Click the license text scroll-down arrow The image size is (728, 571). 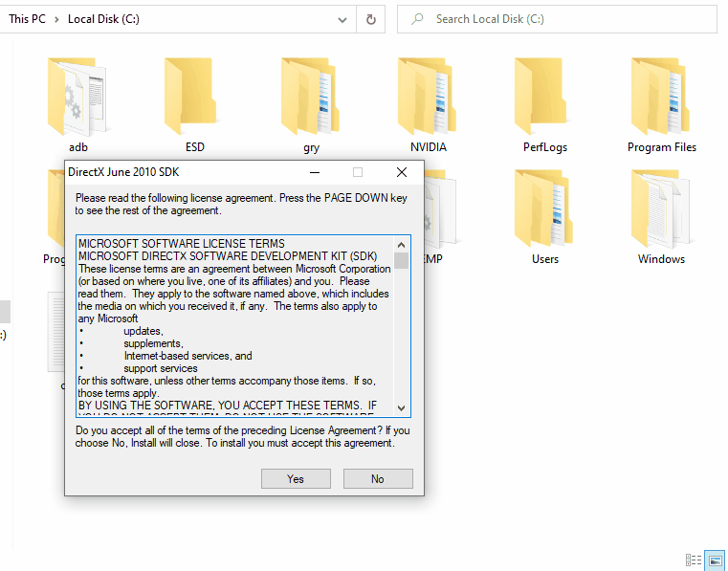401,407
